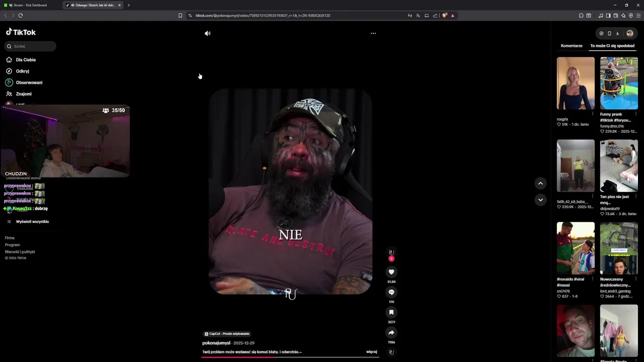644x362 pixels.
Task: Open options dots for #ronaldo video
Action: (x=592, y=279)
